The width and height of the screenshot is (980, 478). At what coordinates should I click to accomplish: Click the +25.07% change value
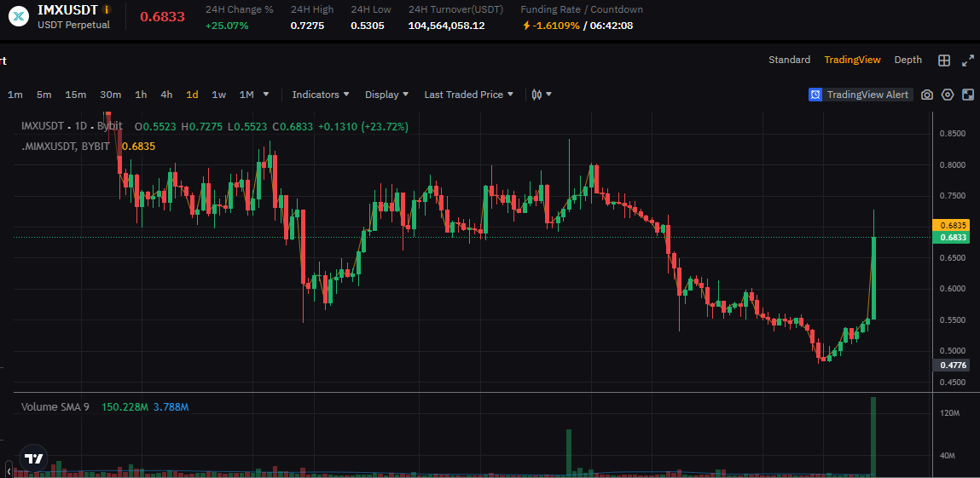227,26
